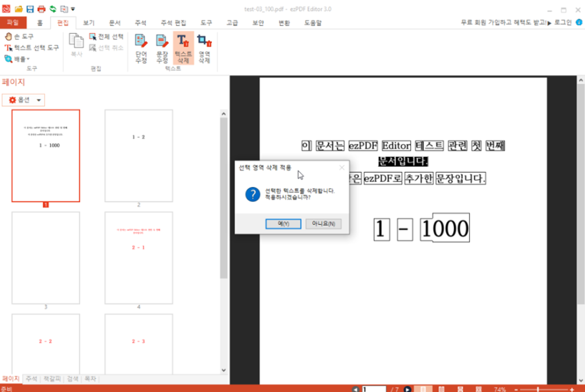Click the highlighted 문서입니다. text

pyautogui.click(x=403, y=161)
